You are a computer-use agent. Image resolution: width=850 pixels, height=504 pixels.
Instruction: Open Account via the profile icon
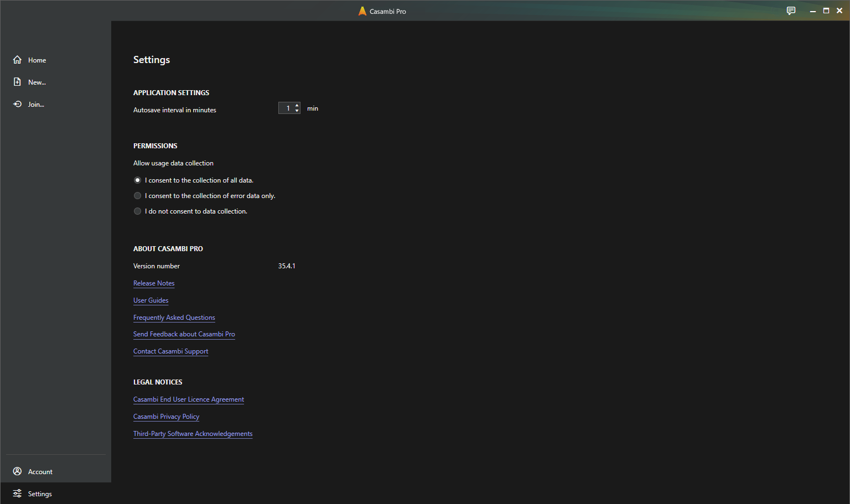pyautogui.click(x=17, y=471)
